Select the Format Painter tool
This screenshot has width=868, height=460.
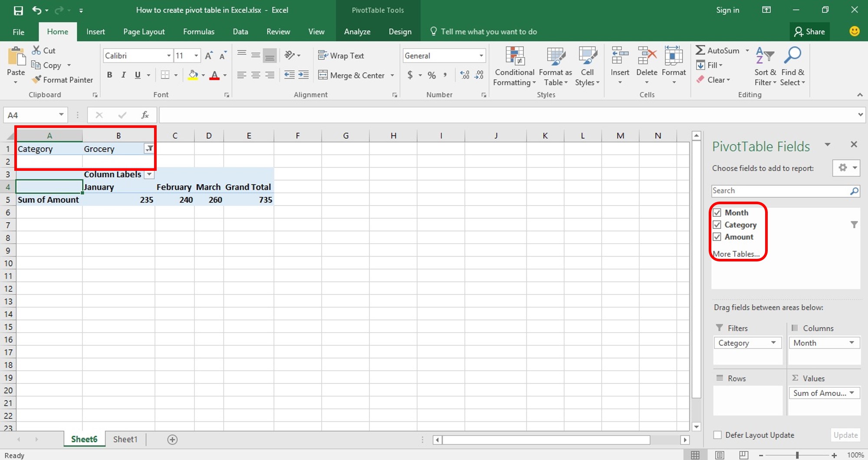[x=62, y=80]
